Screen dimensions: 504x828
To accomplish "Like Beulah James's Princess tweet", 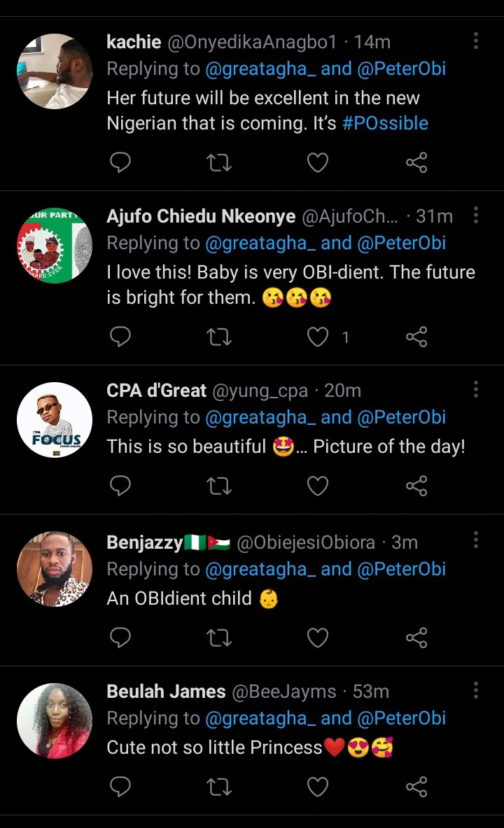I will click(x=318, y=787).
